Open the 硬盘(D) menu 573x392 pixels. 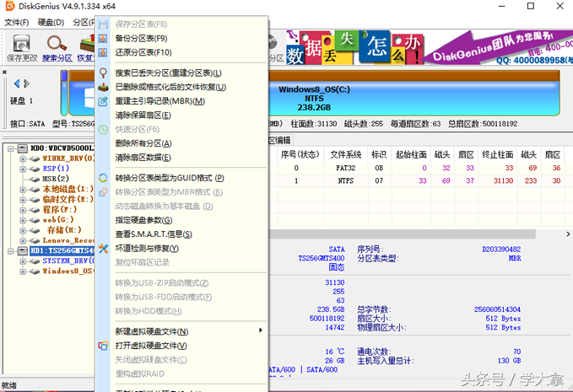tap(51, 23)
